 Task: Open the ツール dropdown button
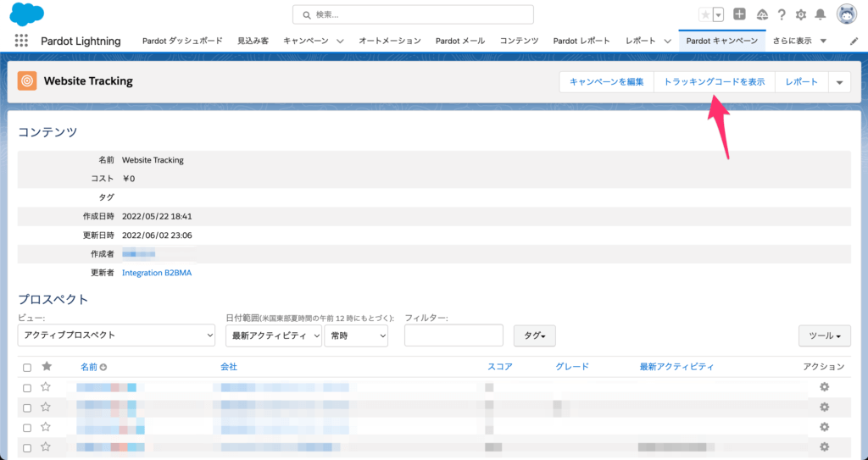point(824,335)
